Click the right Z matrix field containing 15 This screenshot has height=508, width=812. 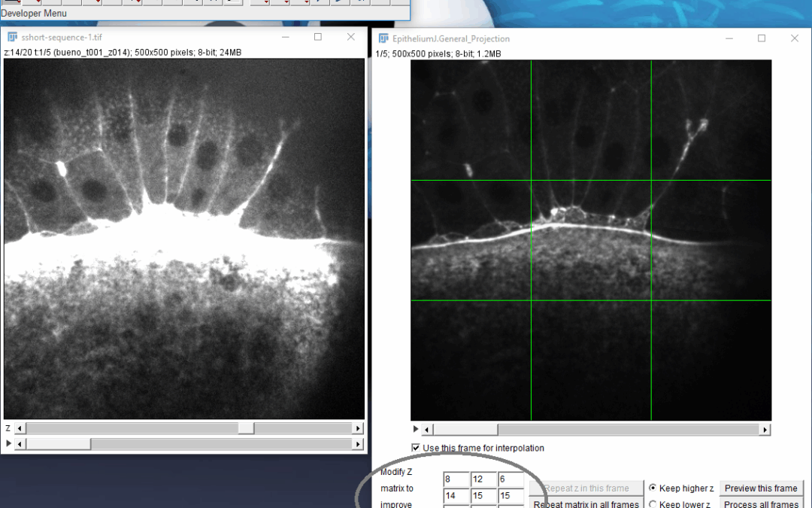(511, 495)
